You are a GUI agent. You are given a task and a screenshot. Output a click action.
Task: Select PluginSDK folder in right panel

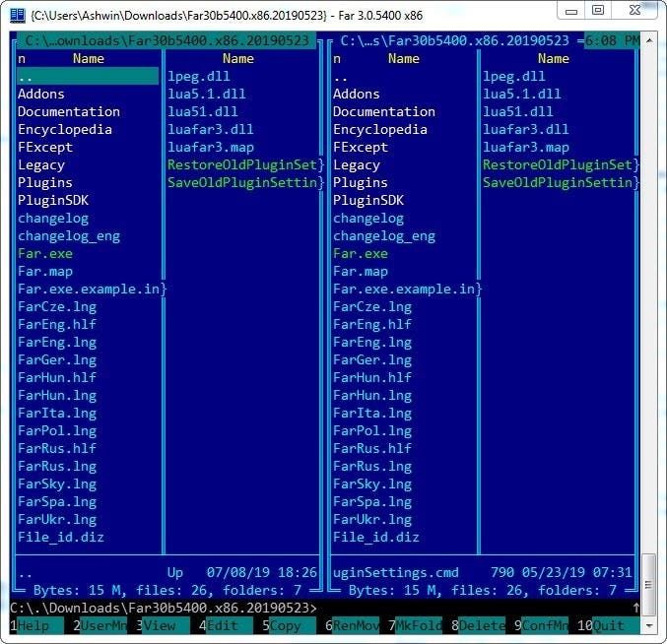click(x=368, y=201)
